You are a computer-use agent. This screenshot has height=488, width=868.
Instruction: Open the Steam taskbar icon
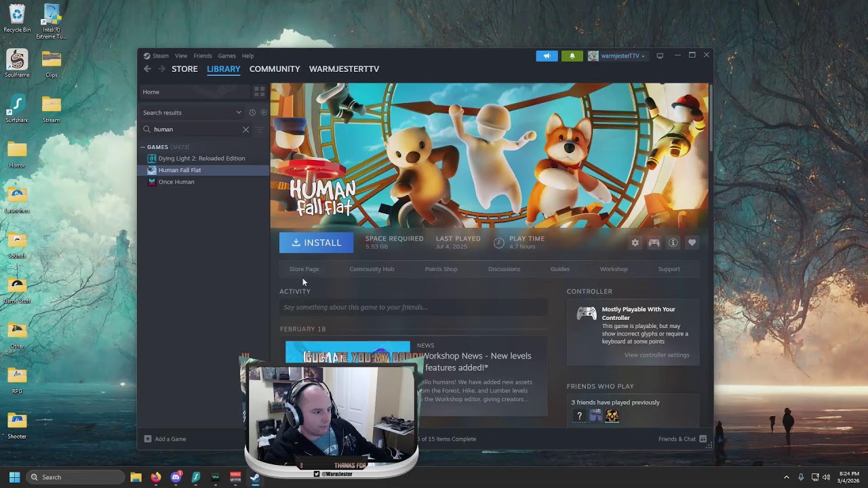(255, 477)
